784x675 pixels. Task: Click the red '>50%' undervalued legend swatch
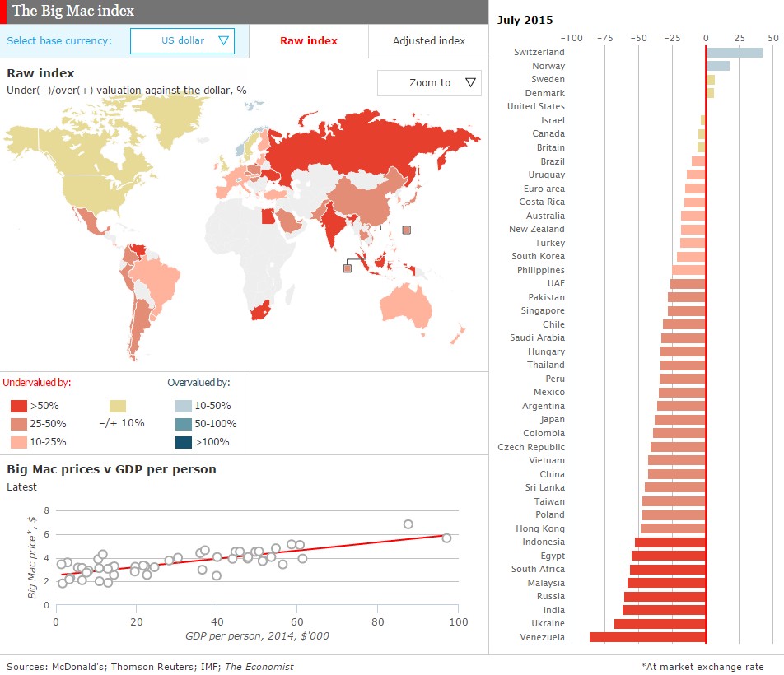click(20, 406)
